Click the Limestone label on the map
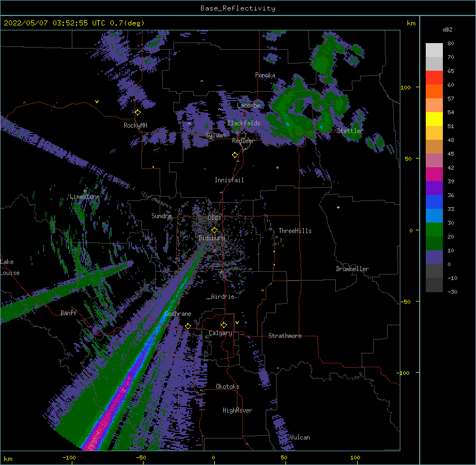Image resolution: width=476 pixels, height=465 pixels. tap(84, 197)
